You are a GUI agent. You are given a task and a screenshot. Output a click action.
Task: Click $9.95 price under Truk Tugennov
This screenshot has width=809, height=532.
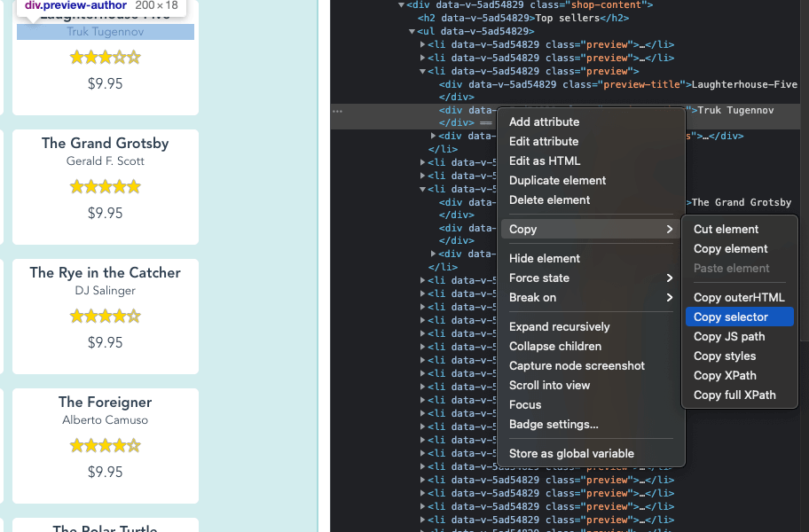point(106,84)
